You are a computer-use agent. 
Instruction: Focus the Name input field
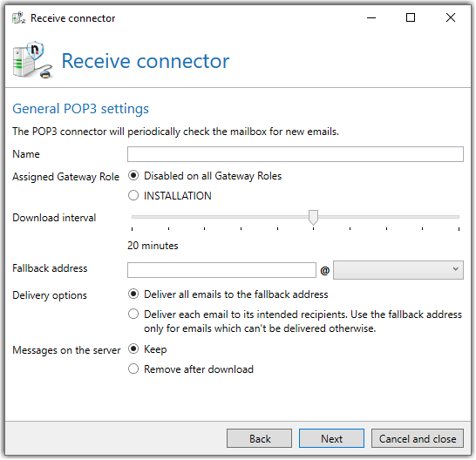click(x=296, y=154)
